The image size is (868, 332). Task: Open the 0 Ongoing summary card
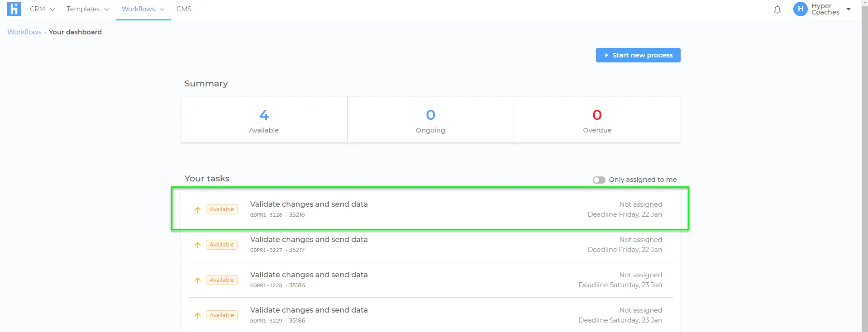[430, 120]
